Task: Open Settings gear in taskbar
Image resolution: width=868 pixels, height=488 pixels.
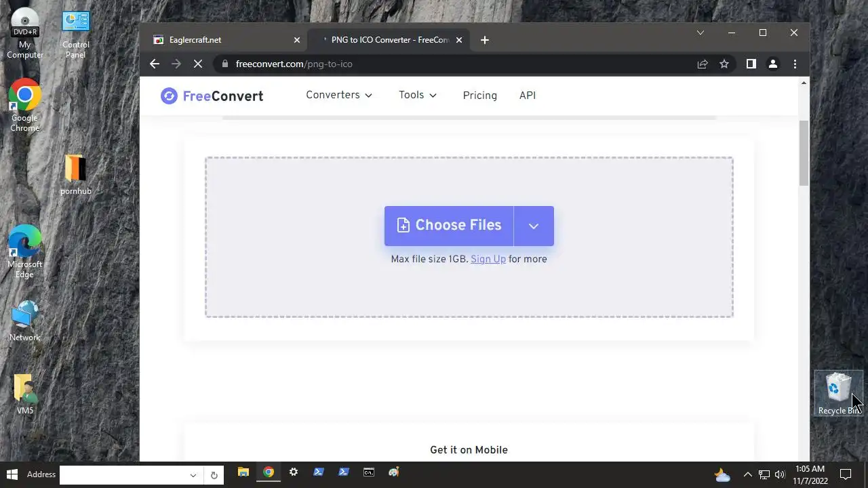Action: pos(294,472)
